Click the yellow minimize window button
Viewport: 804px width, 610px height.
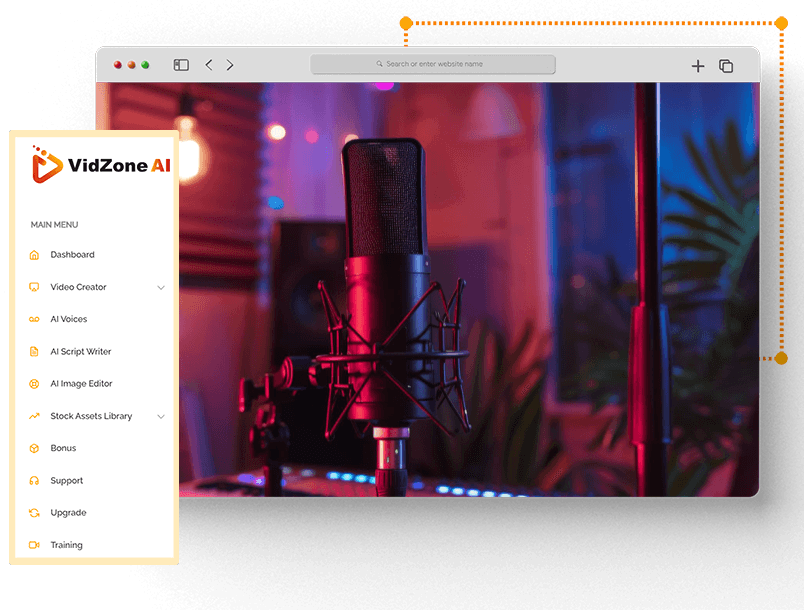click(132, 65)
